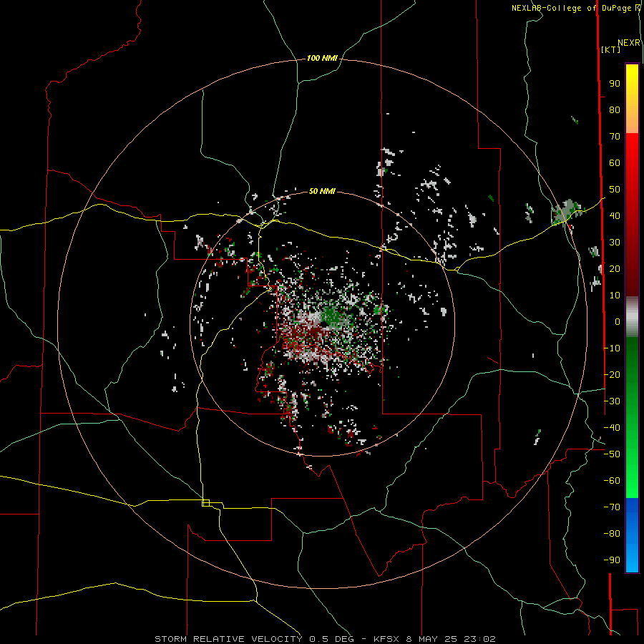Viewport: 644px width, 644px height.
Task: Click the "8 MAY 25" date in the caption
Action: coord(431,639)
